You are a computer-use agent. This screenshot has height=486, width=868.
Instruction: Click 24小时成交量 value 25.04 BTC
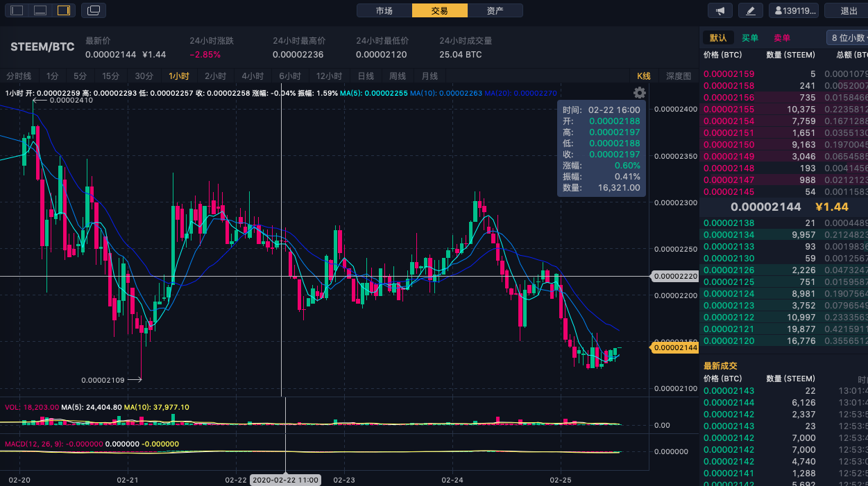coord(460,55)
